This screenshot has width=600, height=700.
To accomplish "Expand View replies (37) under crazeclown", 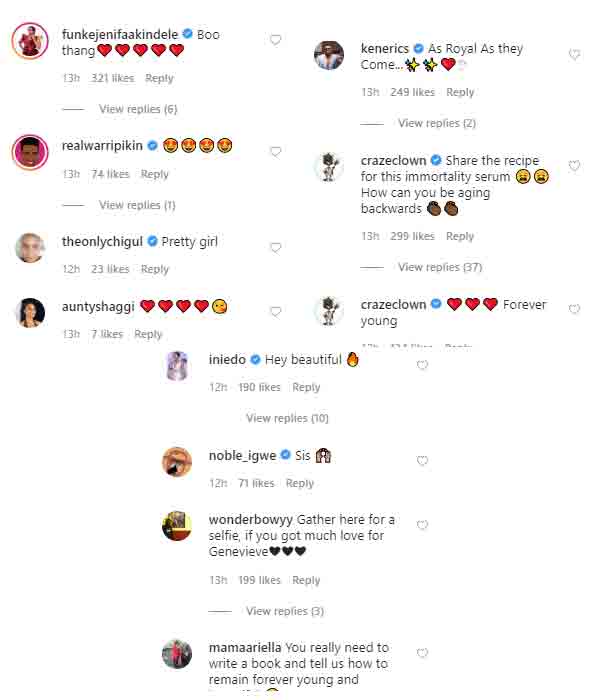I will 440,267.
